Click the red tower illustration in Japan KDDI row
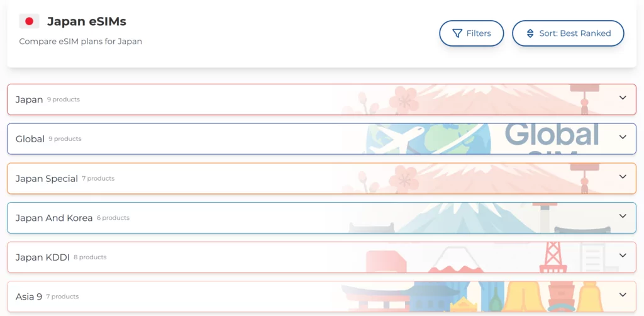 (x=553, y=257)
